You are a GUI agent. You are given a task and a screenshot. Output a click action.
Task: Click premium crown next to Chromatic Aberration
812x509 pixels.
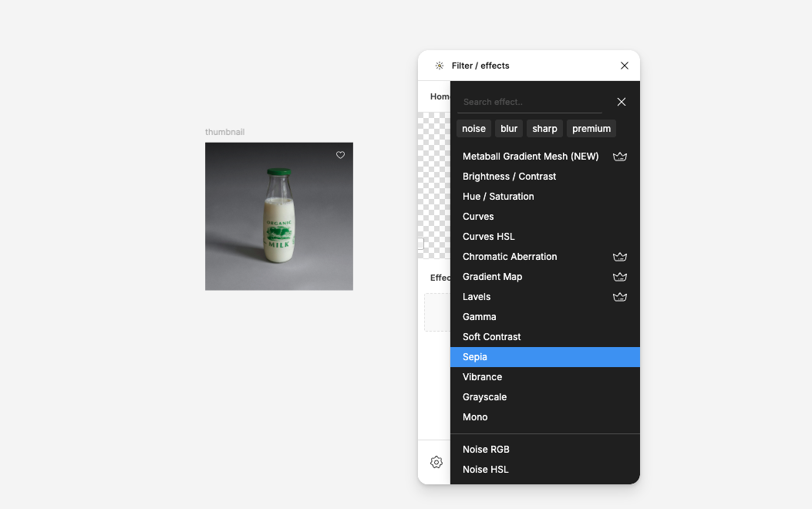[619, 257]
